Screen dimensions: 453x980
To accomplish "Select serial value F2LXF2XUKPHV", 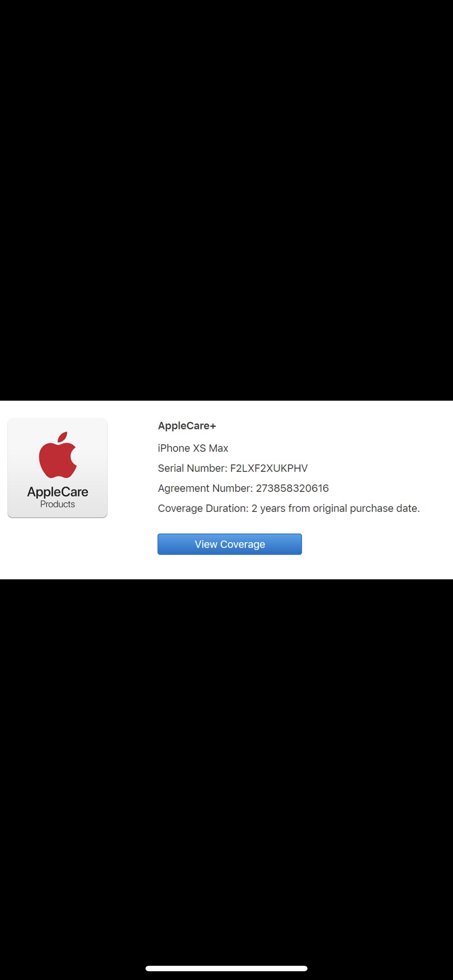I will 269,468.
